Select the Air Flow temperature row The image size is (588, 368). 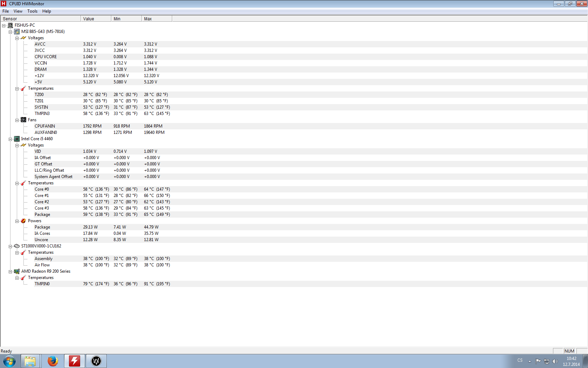coord(311,265)
